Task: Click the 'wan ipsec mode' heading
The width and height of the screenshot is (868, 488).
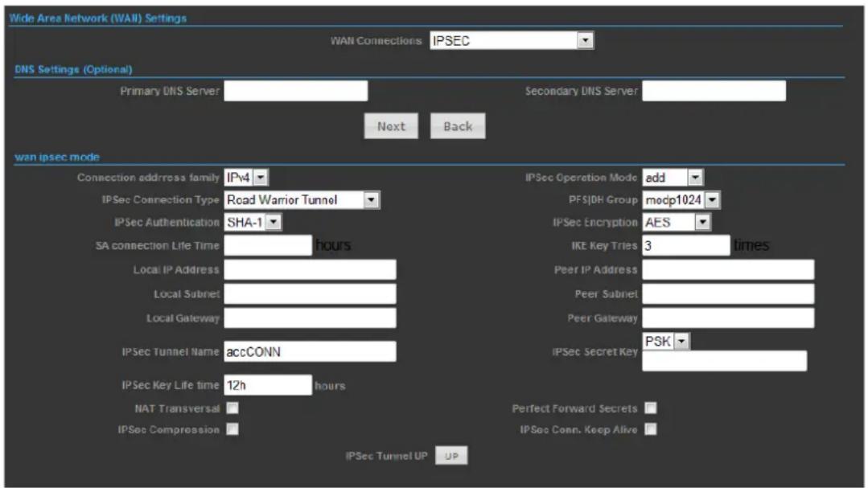Action: (57, 157)
